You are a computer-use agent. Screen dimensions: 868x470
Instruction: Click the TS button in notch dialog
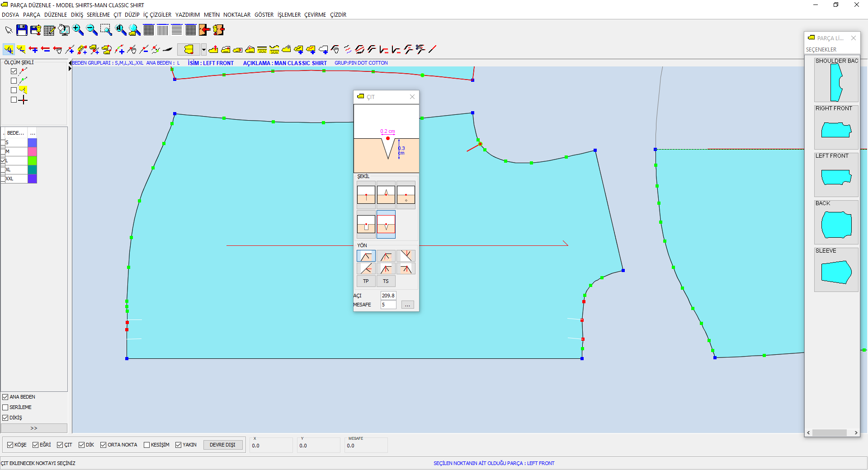(386, 282)
